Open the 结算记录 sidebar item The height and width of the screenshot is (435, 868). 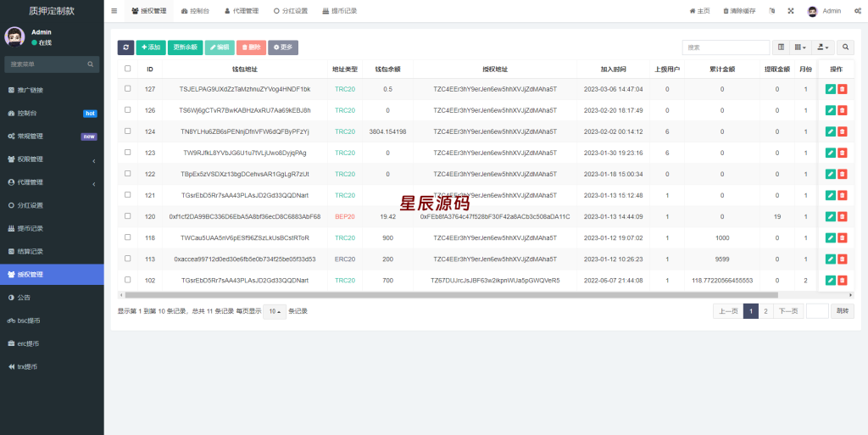coord(52,251)
